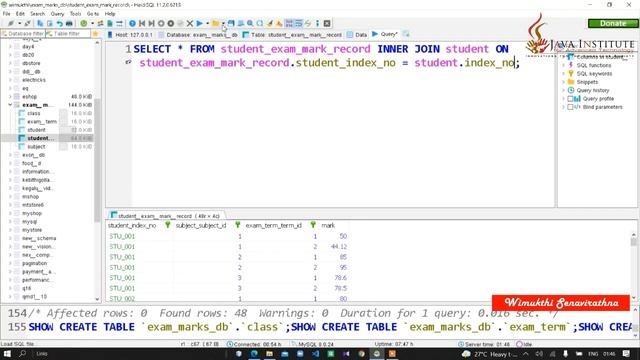Screen dimensions: 640x360
Task: Open the Edge browser in taskbar
Action: coord(254,354)
